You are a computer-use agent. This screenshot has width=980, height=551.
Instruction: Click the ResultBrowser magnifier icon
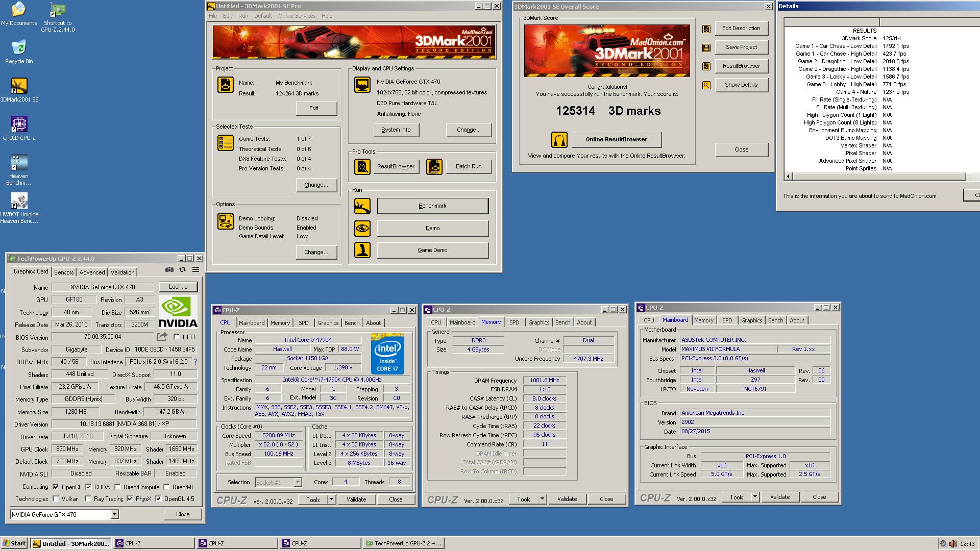[362, 166]
